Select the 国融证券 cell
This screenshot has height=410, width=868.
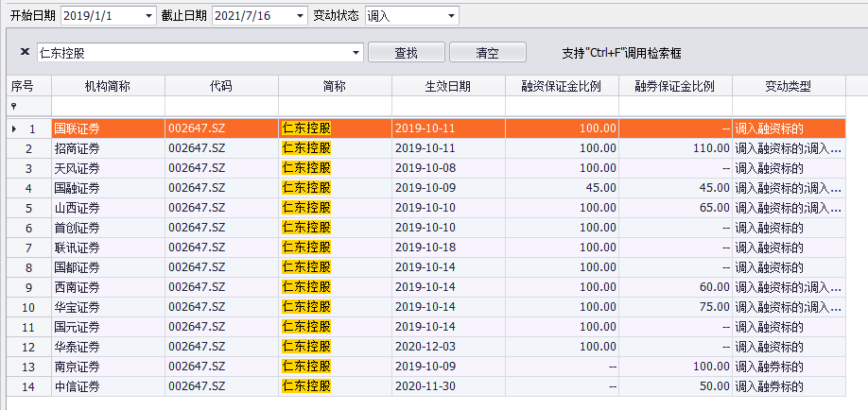tap(108, 188)
